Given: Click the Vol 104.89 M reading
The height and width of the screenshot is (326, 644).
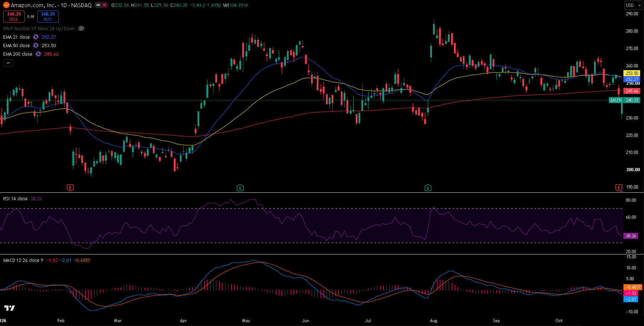Looking at the screenshot, I should (x=235, y=5).
